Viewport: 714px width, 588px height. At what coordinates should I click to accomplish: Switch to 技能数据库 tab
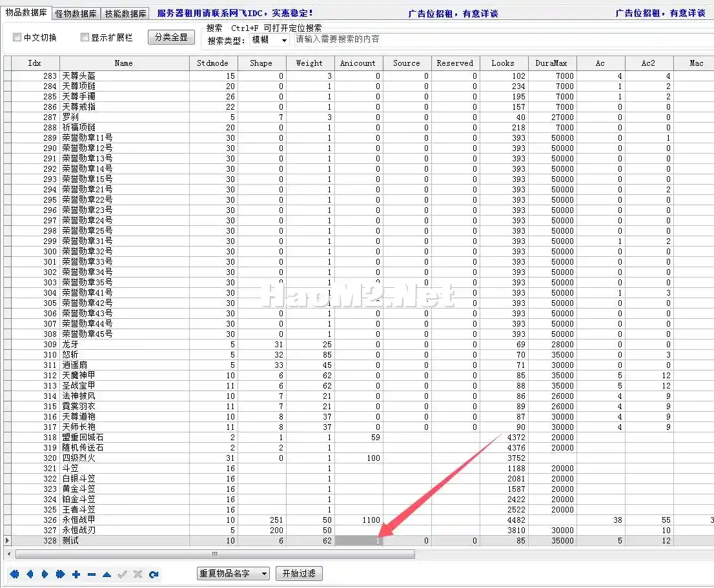[x=125, y=14]
